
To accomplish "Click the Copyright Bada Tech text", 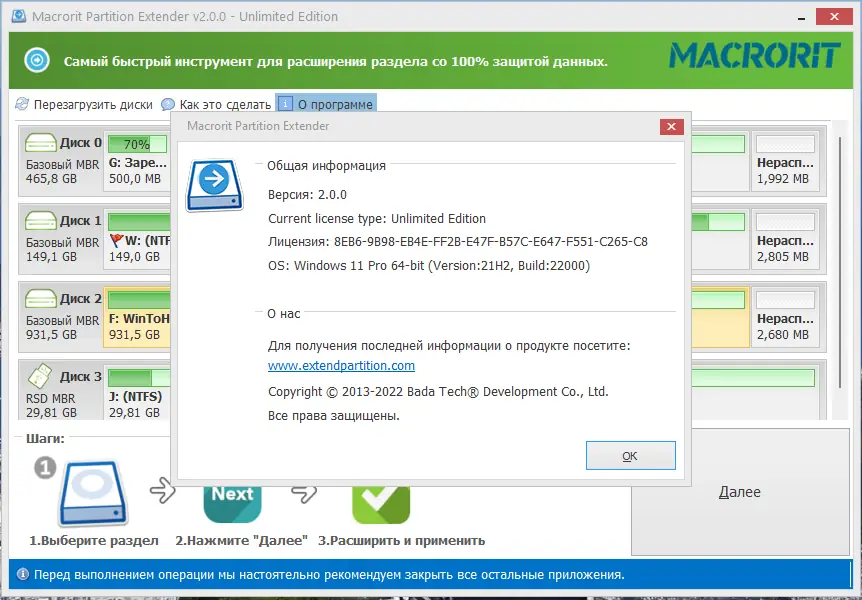I will point(438,392).
